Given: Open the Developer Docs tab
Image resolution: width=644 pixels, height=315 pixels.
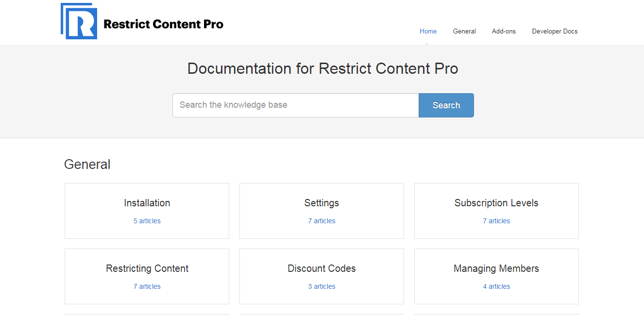Looking at the screenshot, I should click(x=555, y=31).
